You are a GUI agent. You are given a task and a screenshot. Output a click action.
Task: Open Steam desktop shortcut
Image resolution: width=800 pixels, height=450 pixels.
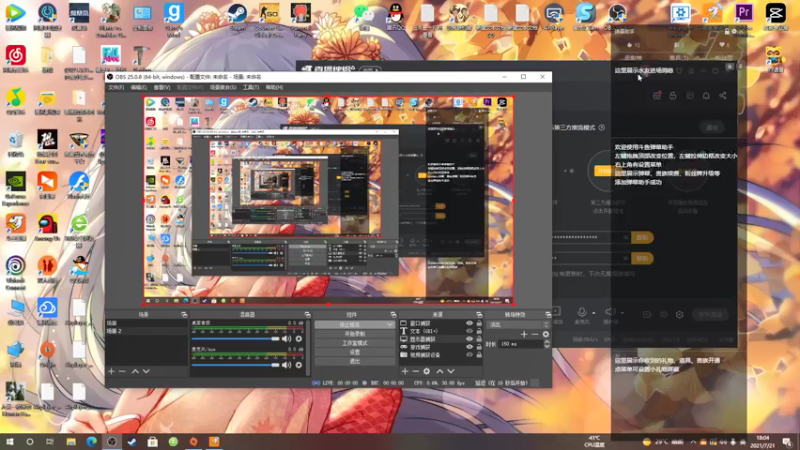237,17
